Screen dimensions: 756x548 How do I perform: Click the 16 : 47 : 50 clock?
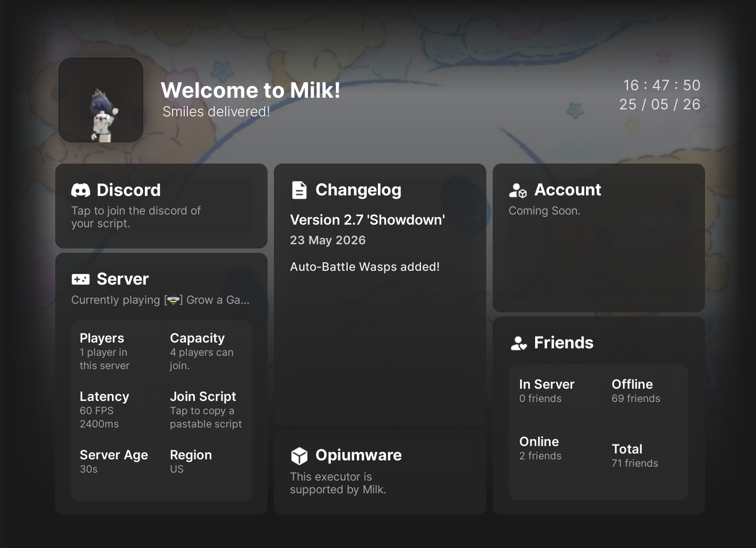661,85
